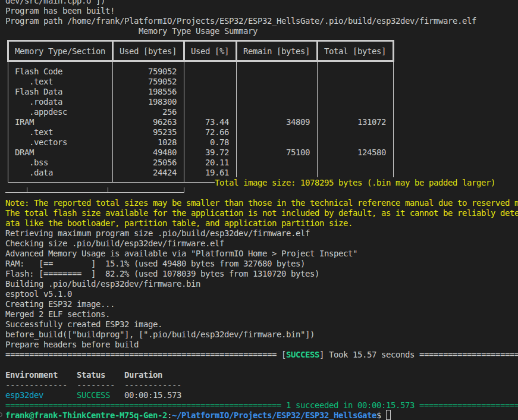
Task: Click the Flash Code row label
Action: 39,71
